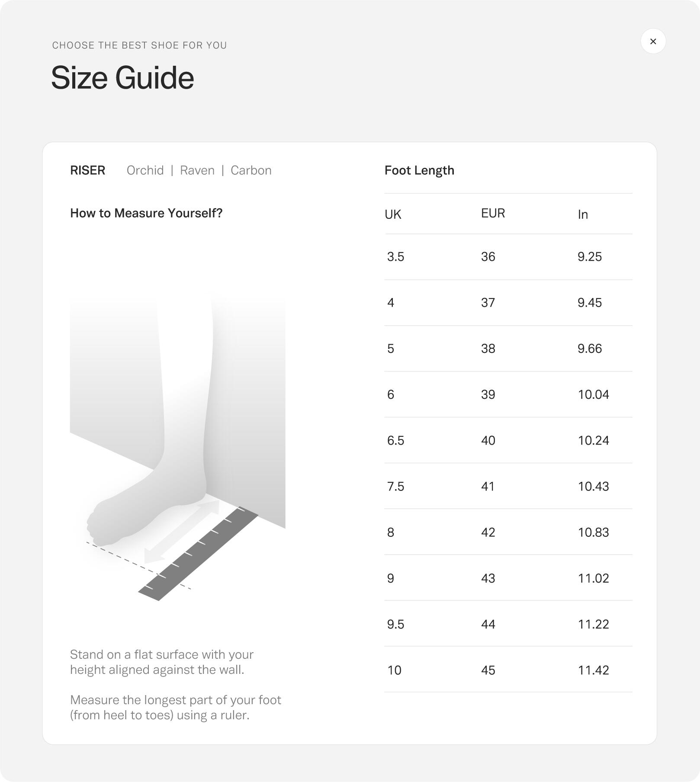This screenshot has width=700, height=782.
Task: Click the UK column header
Action: (x=393, y=214)
